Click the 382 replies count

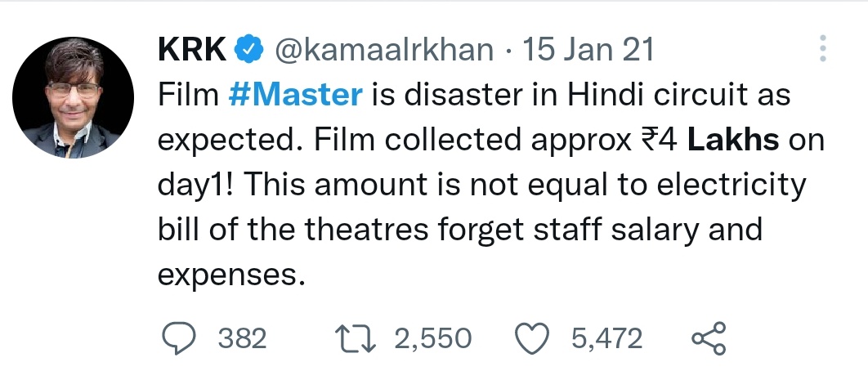(x=242, y=338)
